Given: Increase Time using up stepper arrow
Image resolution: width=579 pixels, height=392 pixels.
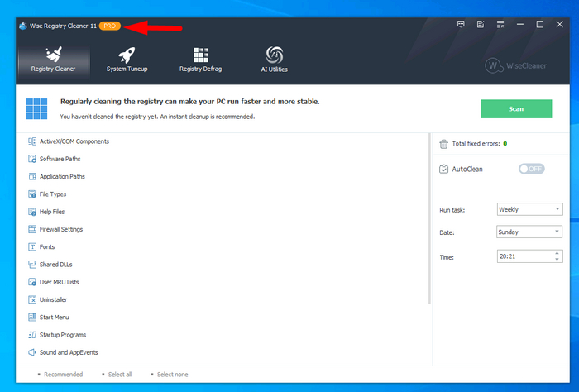Looking at the screenshot, I should coord(557,254).
